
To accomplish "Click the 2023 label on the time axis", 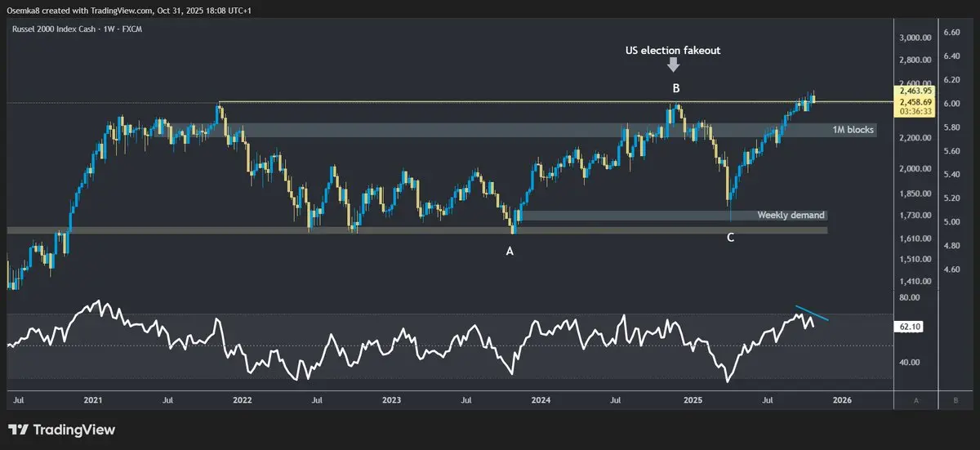I will [x=391, y=401].
